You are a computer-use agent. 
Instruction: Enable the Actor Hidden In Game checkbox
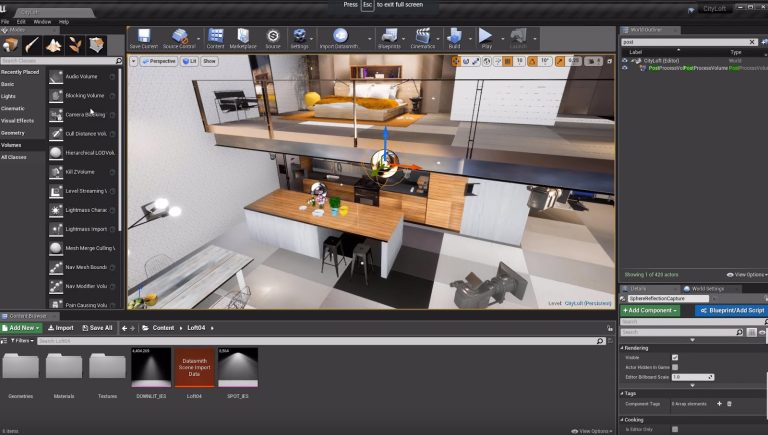[x=675, y=367]
